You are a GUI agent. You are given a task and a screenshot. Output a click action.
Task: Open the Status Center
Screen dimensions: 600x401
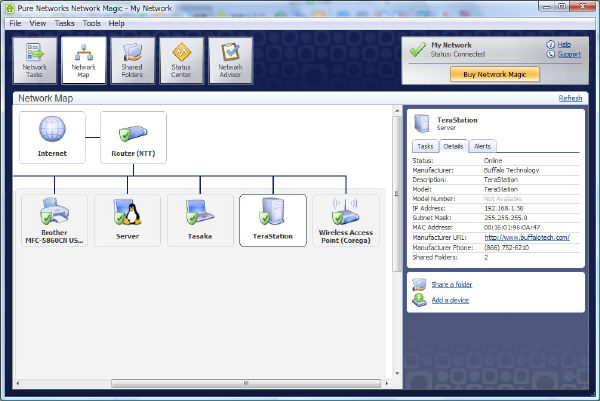pyautogui.click(x=181, y=60)
